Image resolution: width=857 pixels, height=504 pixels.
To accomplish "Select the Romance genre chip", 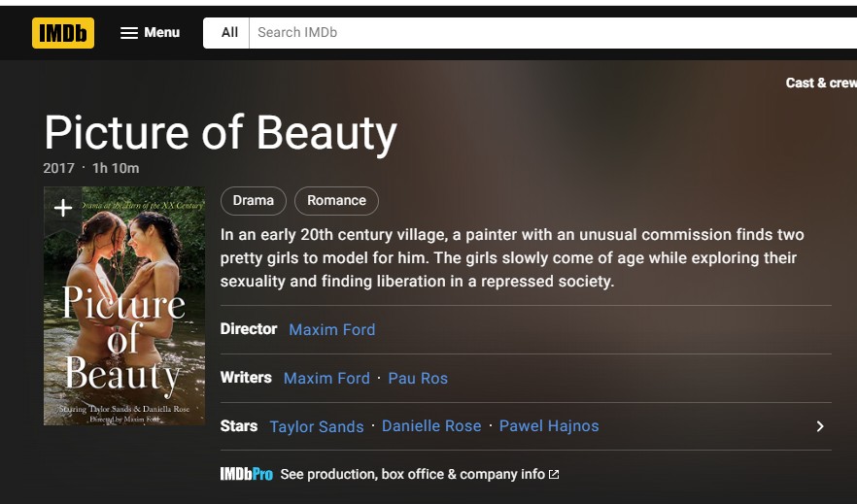I will click(x=336, y=201).
